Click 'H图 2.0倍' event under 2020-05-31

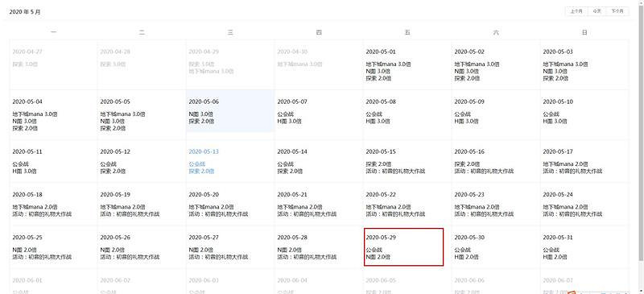click(x=555, y=257)
